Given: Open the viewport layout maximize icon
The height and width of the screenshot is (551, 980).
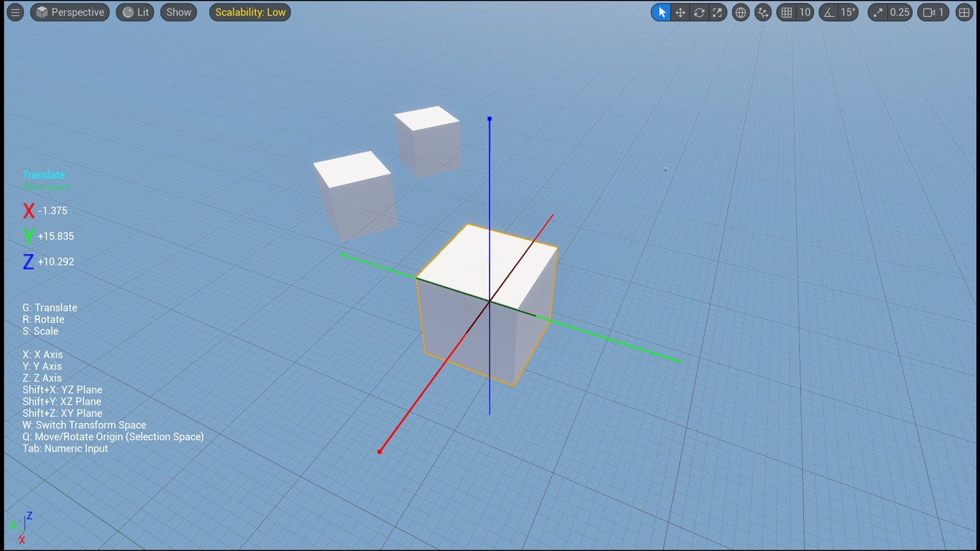Looking at the screenshot, I should pos(964,12).
